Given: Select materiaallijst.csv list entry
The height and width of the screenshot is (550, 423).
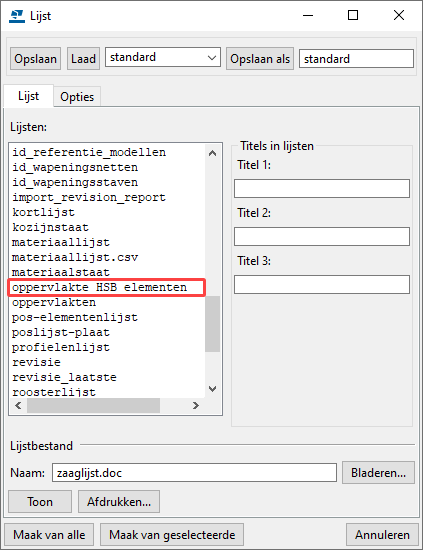Looking at the screenshot, I should coord(75,257).
